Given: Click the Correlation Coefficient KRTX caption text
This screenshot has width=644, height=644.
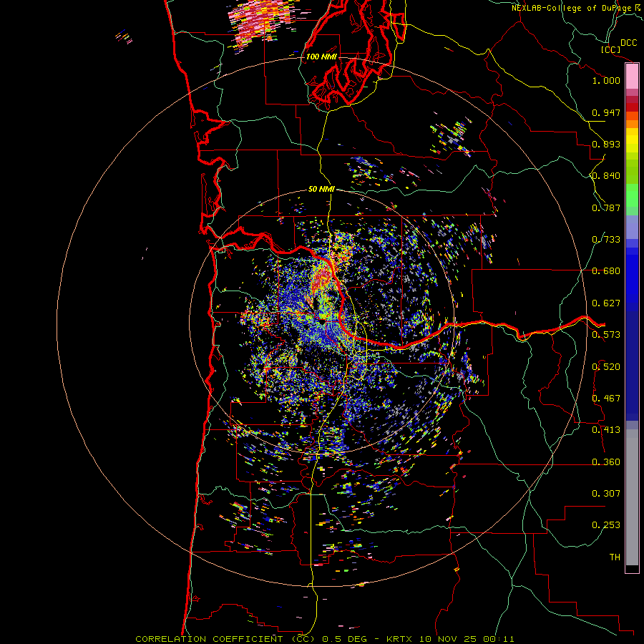Looking at the screenshot, I should coord(324,639).
